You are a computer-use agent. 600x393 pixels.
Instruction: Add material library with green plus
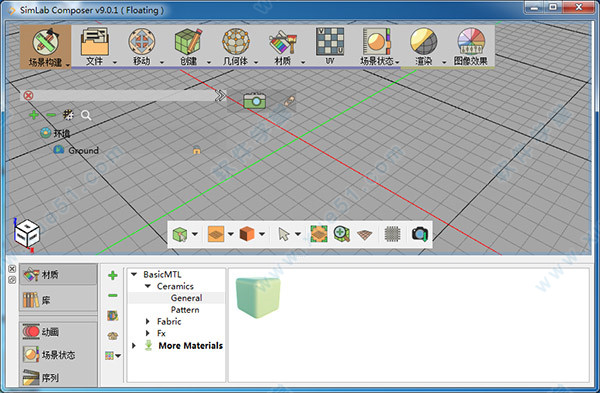click(x=112, y=276)
